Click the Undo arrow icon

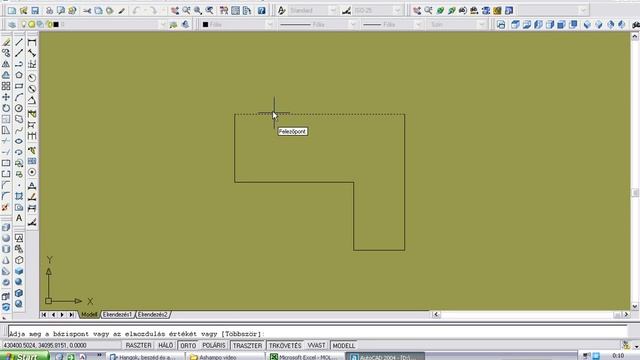[x=136, y=11]
